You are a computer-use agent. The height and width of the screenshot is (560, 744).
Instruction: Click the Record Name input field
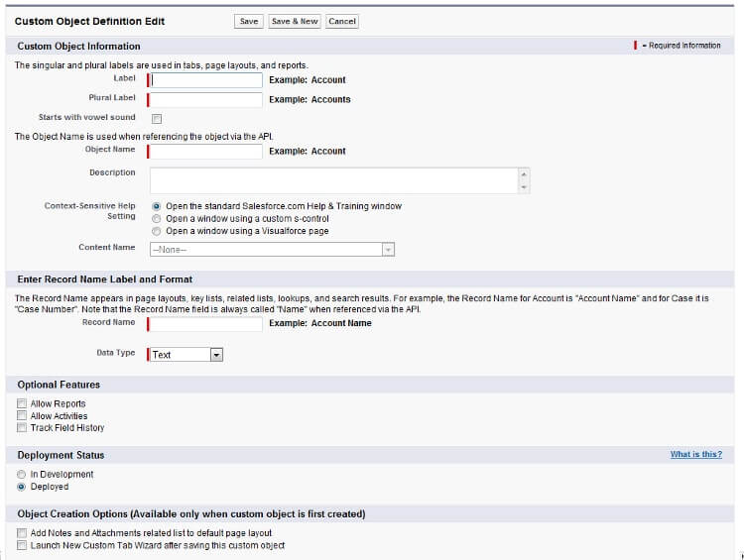tap(205, 323)
